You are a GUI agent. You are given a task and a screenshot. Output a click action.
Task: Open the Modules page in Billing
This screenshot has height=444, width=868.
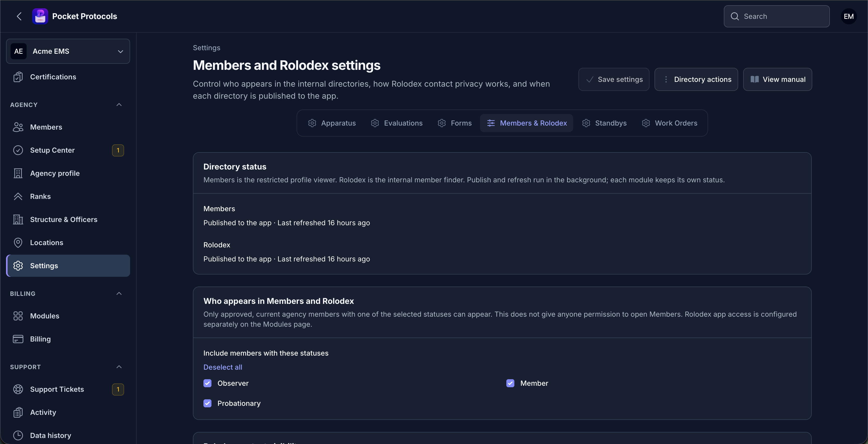tap(68, 316)
